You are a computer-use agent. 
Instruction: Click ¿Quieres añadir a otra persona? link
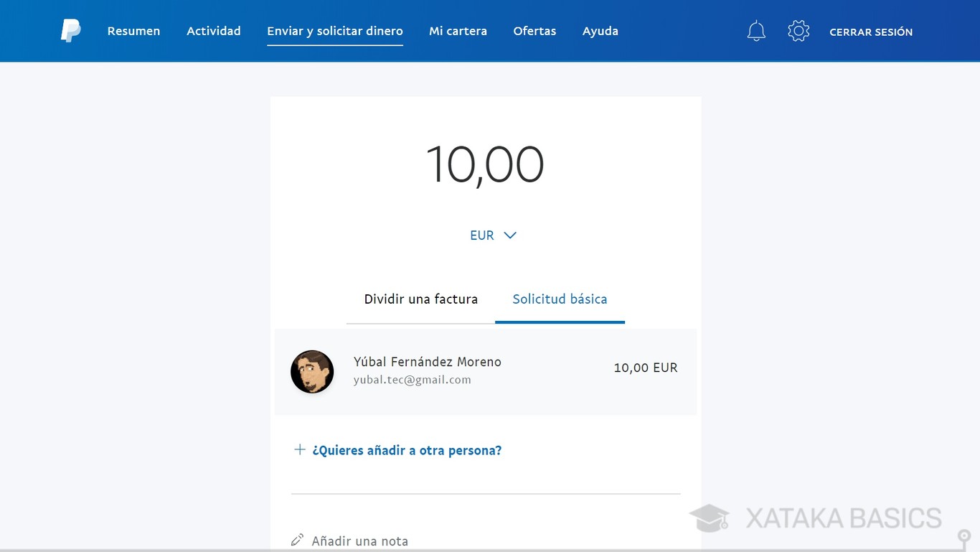(x=408, y=450)
